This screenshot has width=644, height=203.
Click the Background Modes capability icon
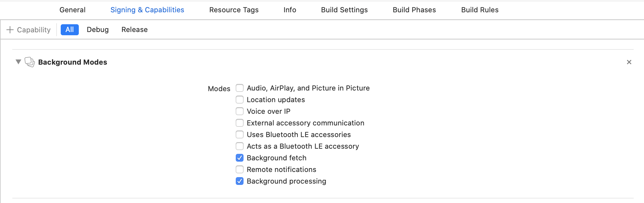(x=30, y=62)
